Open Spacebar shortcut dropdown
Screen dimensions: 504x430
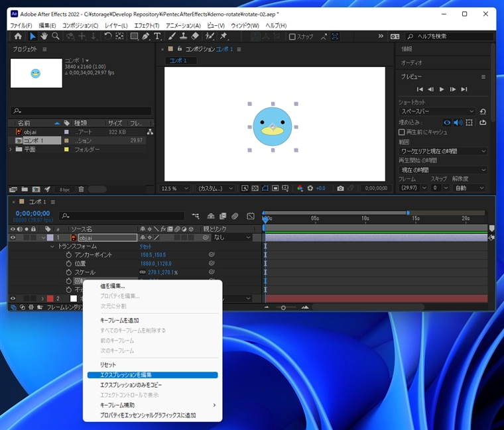[x=438, y=111]
